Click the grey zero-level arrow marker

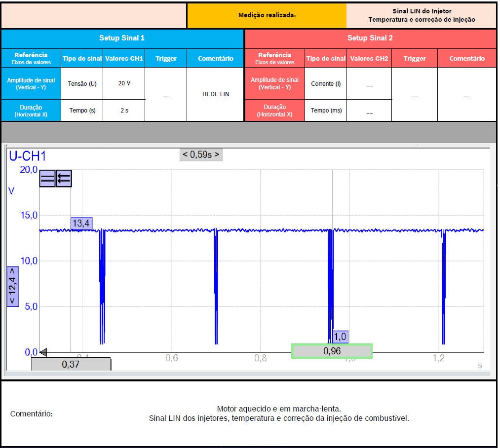(43, 352)
